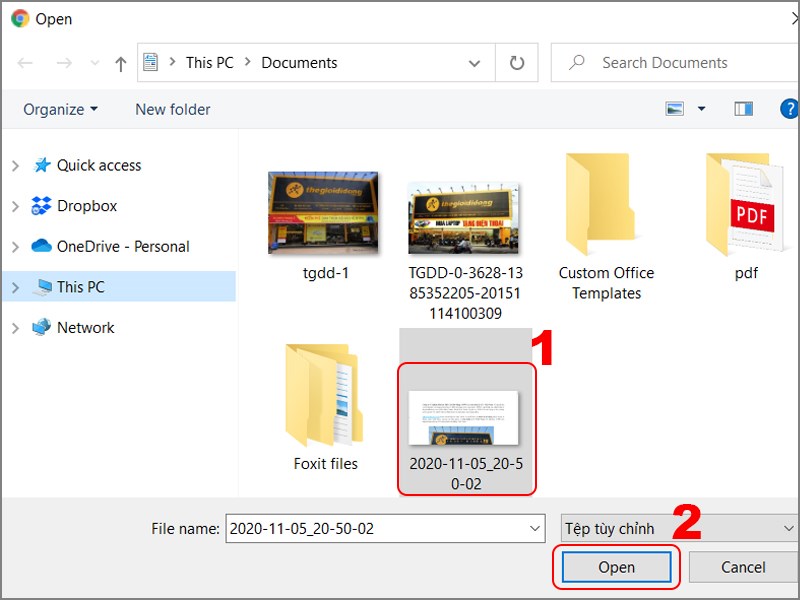Go up one folder level
The width and height of the screenshot is (800, 600).
click(121, 64)
